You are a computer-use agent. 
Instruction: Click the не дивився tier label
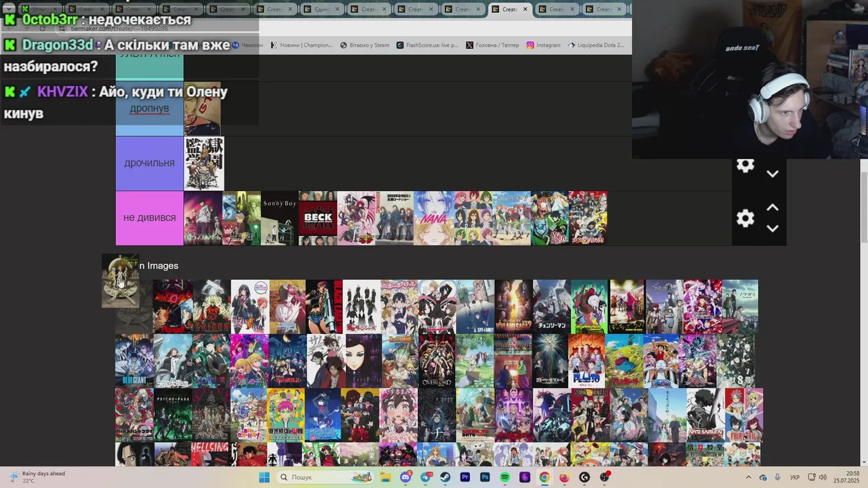click(149, 218)
